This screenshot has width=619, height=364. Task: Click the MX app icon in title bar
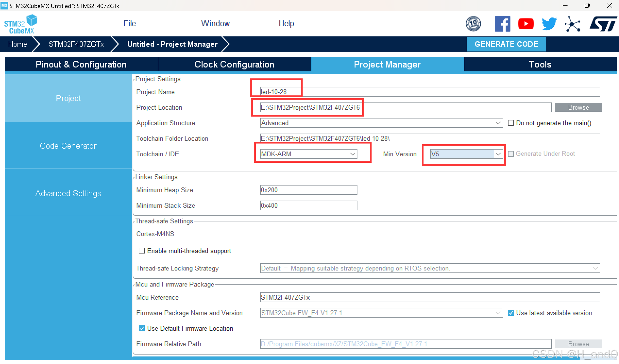(x=4, y=5)
